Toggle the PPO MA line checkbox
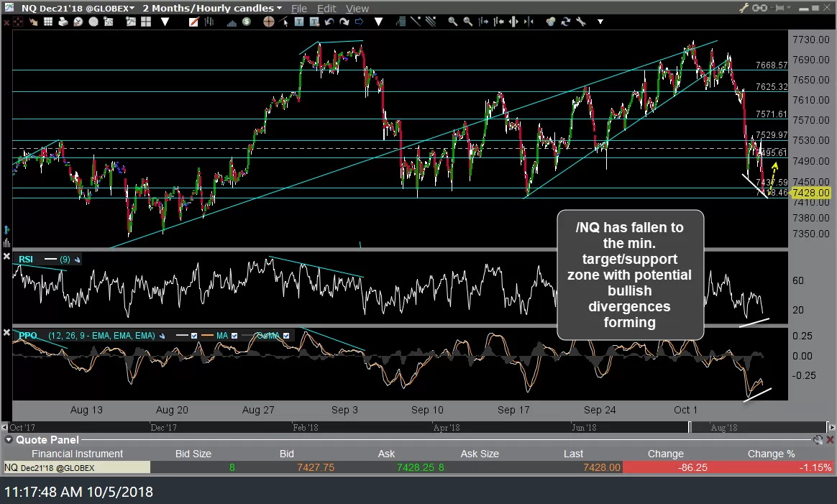 pos(234,336)
